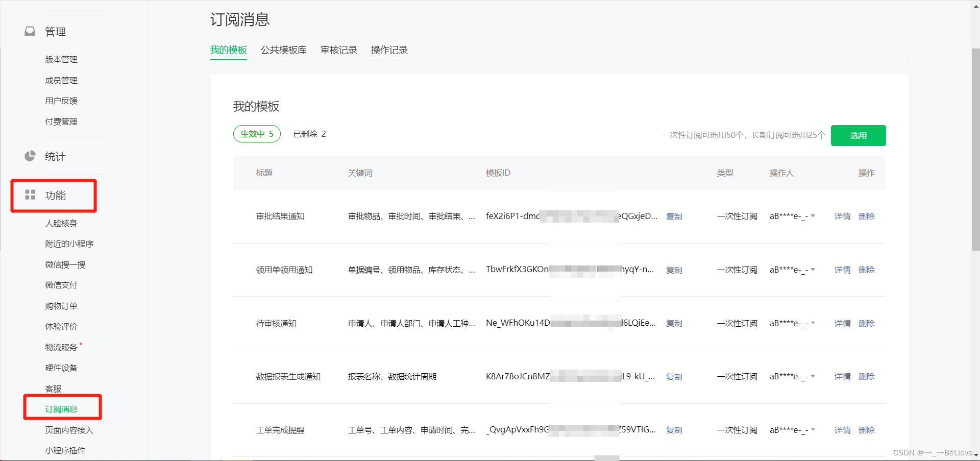Open 成员管理 in the sidebar
The width and height of the screenshot is (980, 461).
(61, 80)
